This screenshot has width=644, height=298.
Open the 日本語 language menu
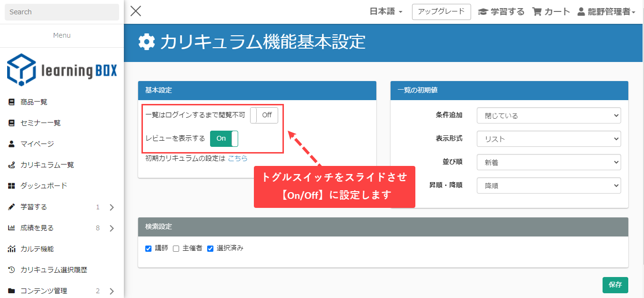click(386, 12)
